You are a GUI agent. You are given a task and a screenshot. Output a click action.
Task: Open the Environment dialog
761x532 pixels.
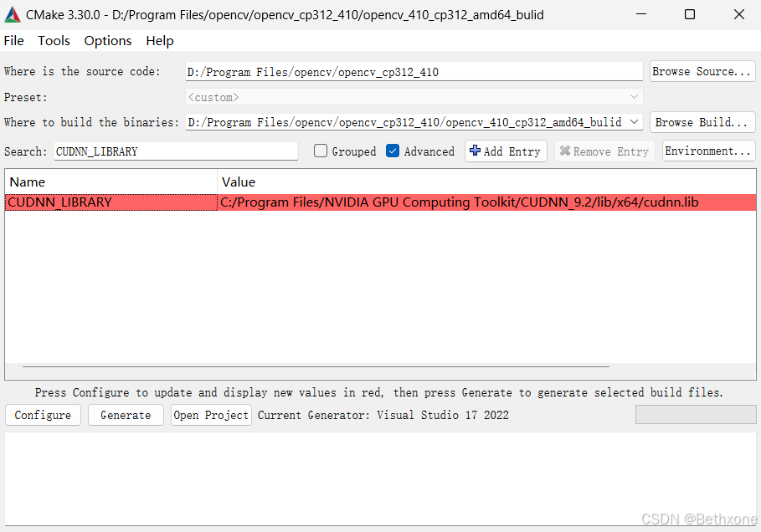[708, 151]
